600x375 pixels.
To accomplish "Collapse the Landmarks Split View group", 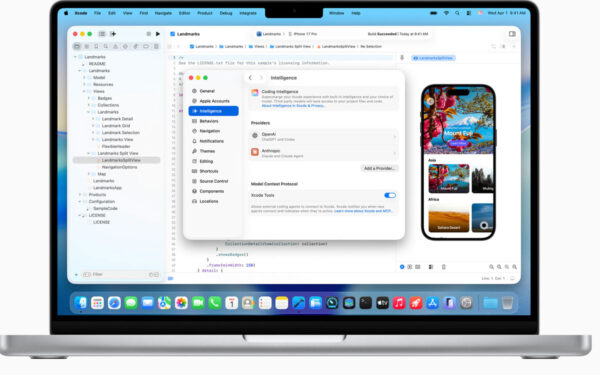I will point(89,153).
